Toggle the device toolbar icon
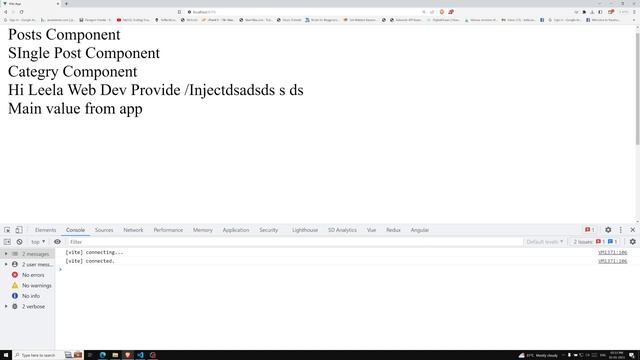The height and width of the screenshot is (360, 640). point(19,230)
